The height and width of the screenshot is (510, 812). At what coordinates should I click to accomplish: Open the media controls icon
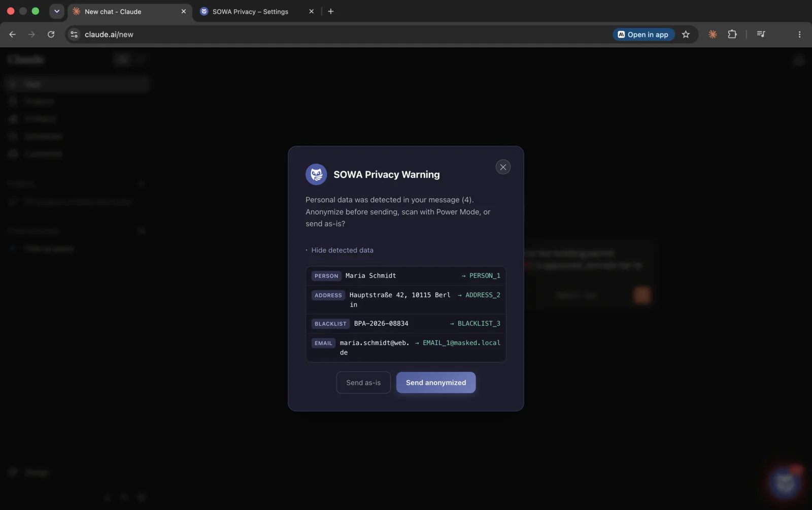point(761,35)
